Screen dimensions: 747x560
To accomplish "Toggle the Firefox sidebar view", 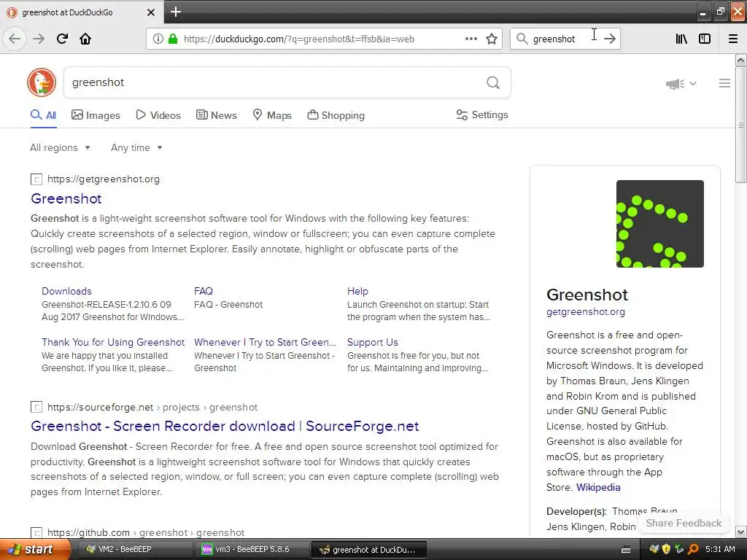I will tap(705, 39).
